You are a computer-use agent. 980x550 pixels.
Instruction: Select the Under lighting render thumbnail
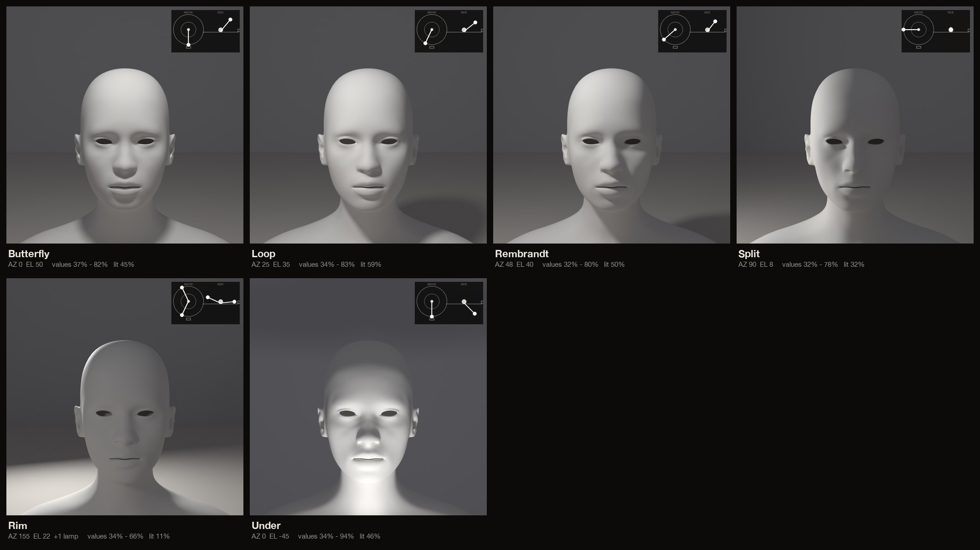coord(368,397)
